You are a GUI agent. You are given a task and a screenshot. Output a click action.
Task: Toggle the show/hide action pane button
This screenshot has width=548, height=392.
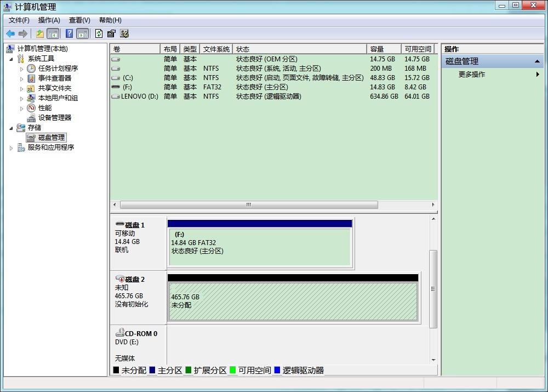point(82,33)
